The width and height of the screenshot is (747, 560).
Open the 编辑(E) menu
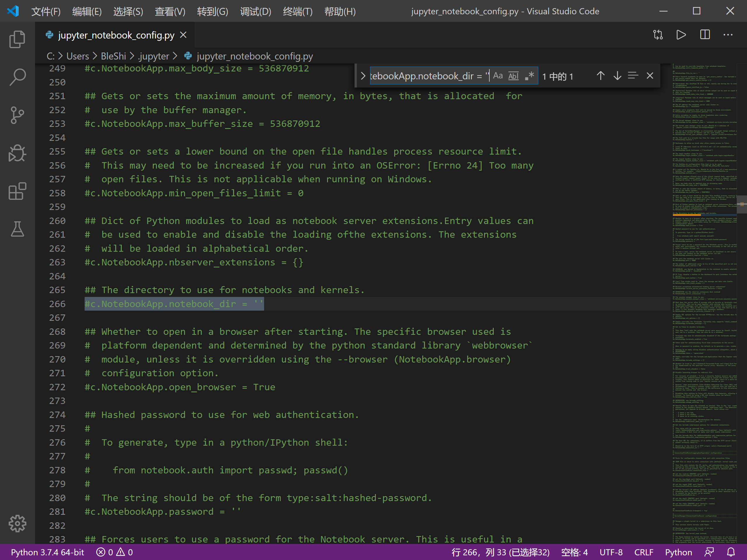tap(87, 11)
